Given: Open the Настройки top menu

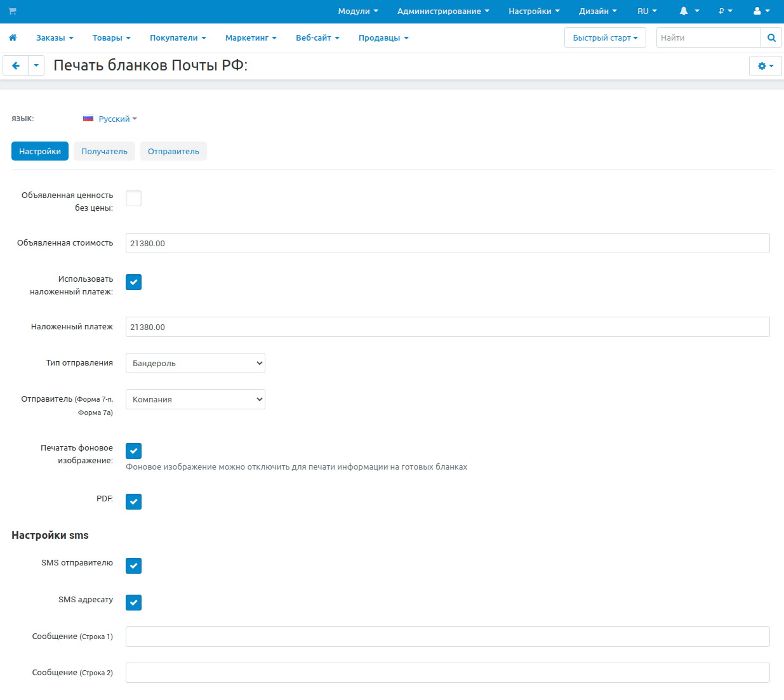Looking at the screenshot, I should [534, 11].
